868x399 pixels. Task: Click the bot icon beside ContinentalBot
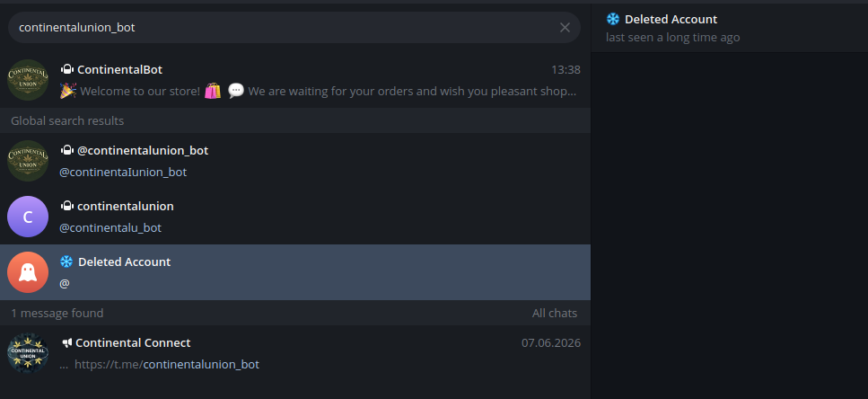pos(67,70)
